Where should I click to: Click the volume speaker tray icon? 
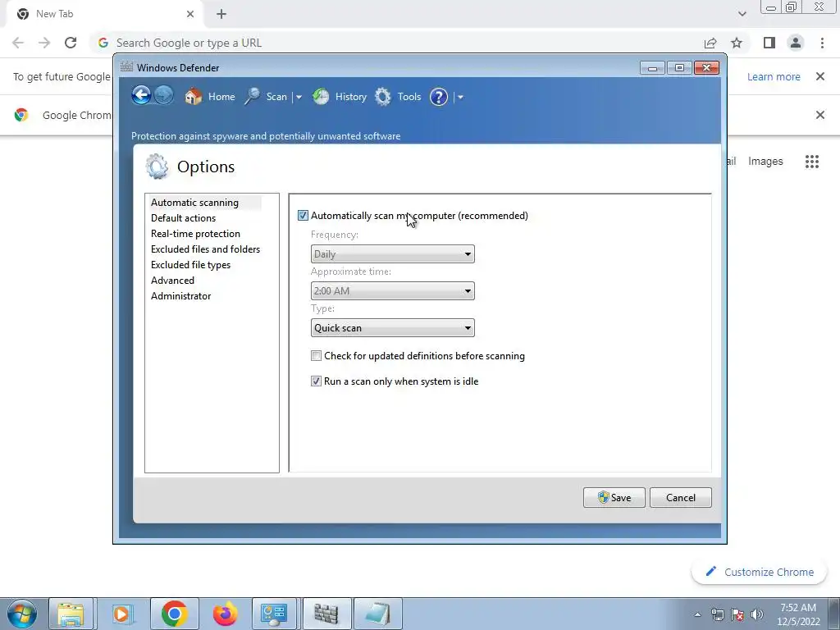coord(757,614)
